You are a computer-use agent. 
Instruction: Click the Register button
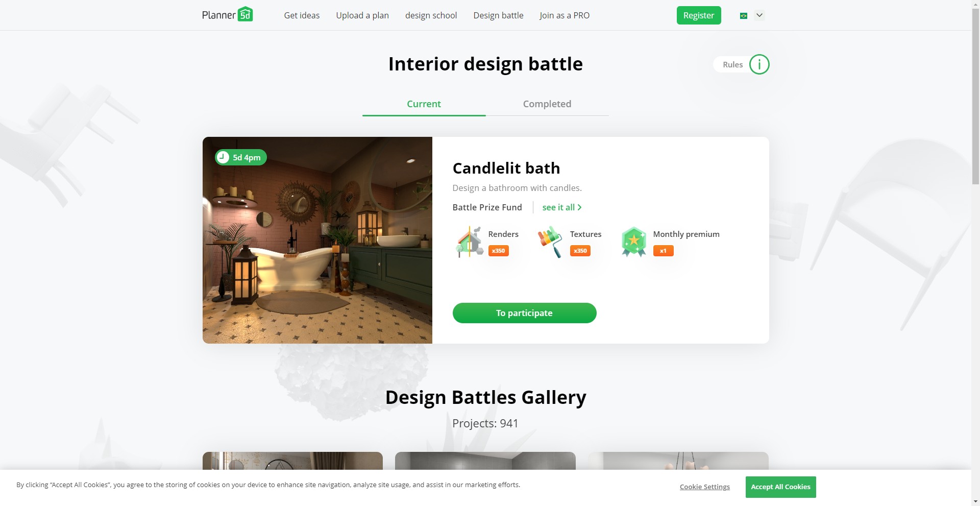(699, 15)
